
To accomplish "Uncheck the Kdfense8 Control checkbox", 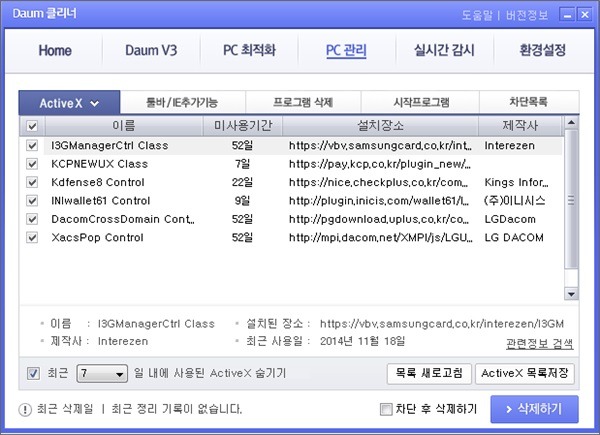I will coord(32,182).
